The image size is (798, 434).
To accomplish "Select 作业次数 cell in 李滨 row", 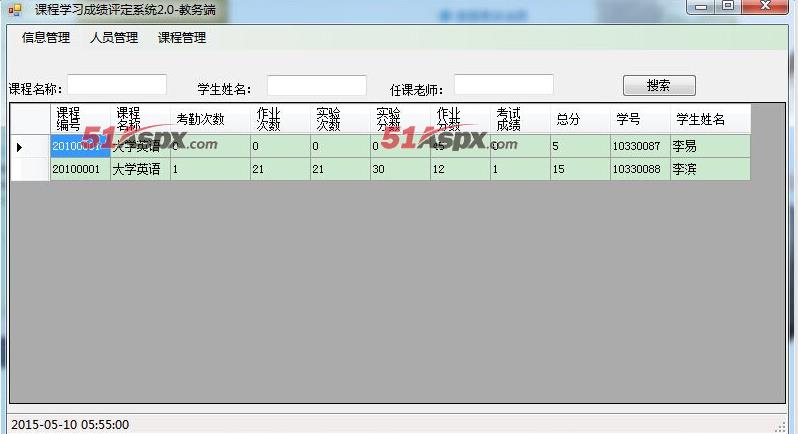I will (280, 169).
